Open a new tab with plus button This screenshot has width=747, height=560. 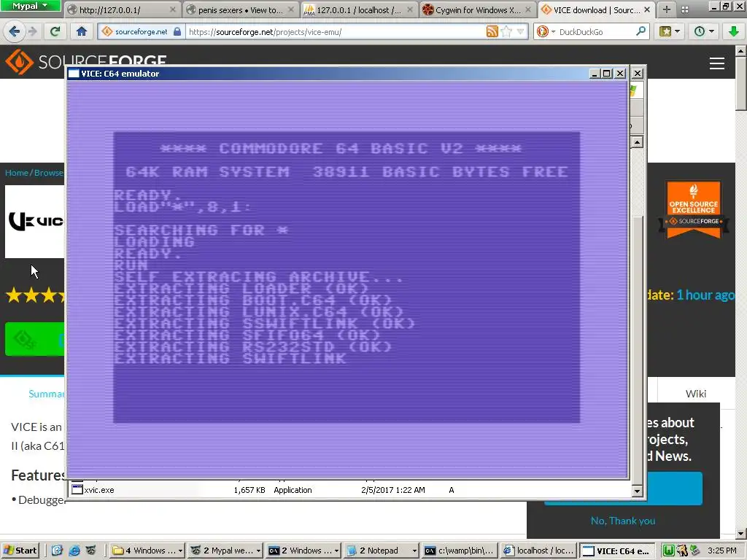pyautogui.click(x=667, y=9)
